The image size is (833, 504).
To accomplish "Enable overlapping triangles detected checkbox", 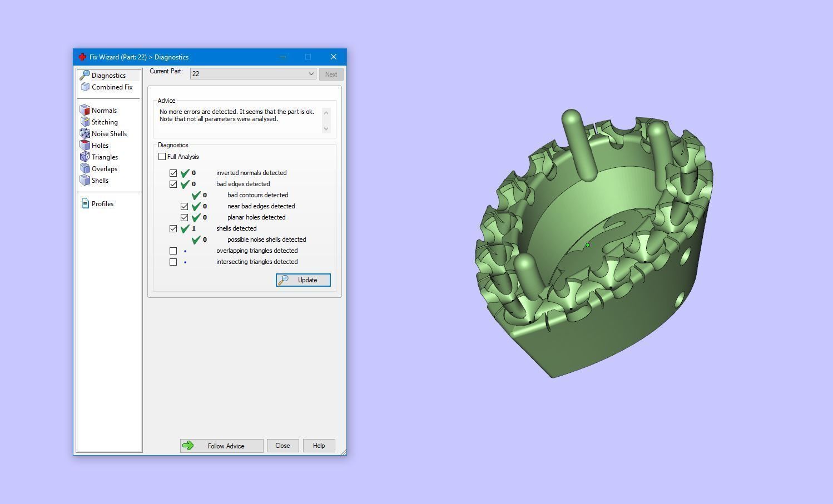I will (173, 251).
